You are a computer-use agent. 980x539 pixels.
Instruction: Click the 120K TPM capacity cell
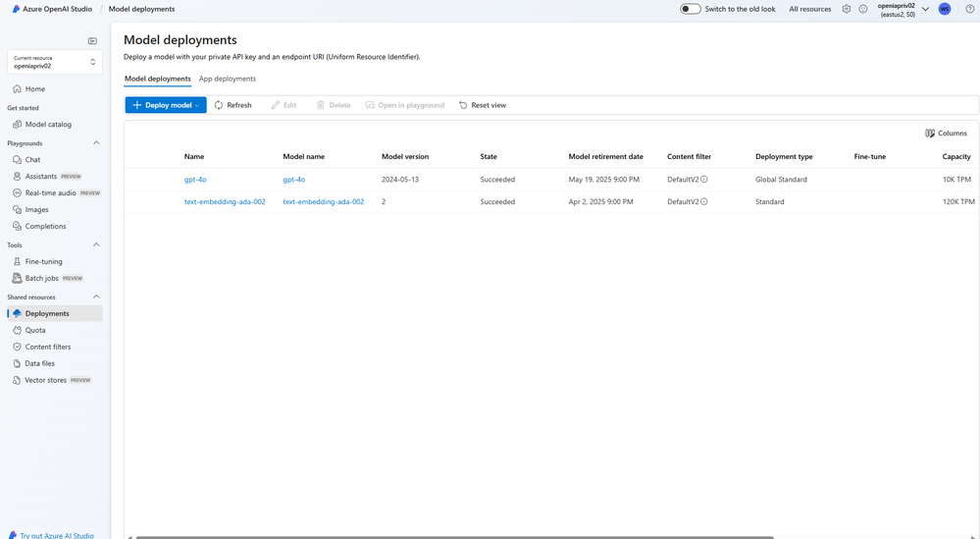[958, 202]
